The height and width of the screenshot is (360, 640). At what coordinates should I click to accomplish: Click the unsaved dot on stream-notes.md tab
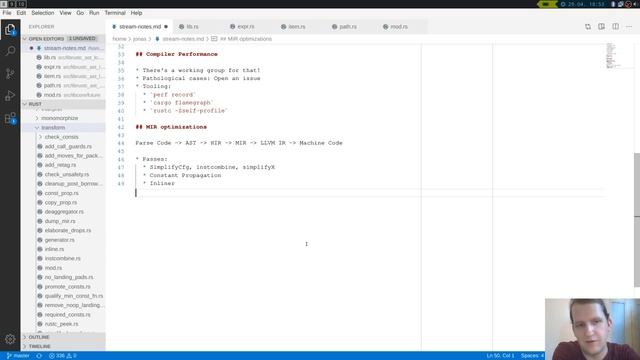(x=166, y=27)
